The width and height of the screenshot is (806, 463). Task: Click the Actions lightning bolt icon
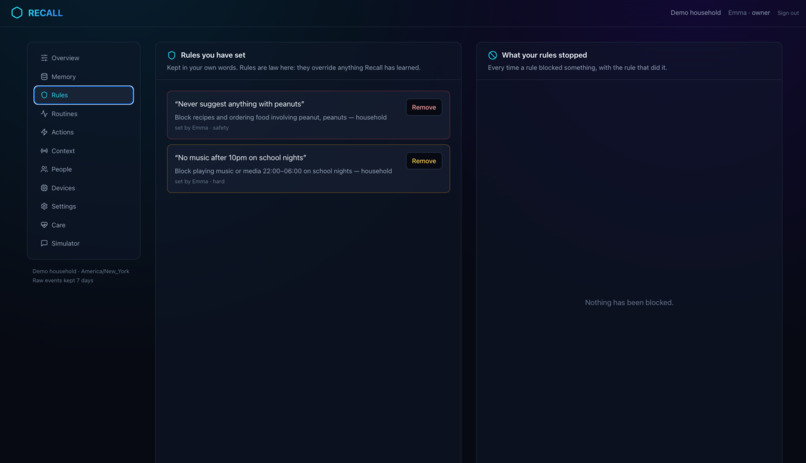click(44, 132)
